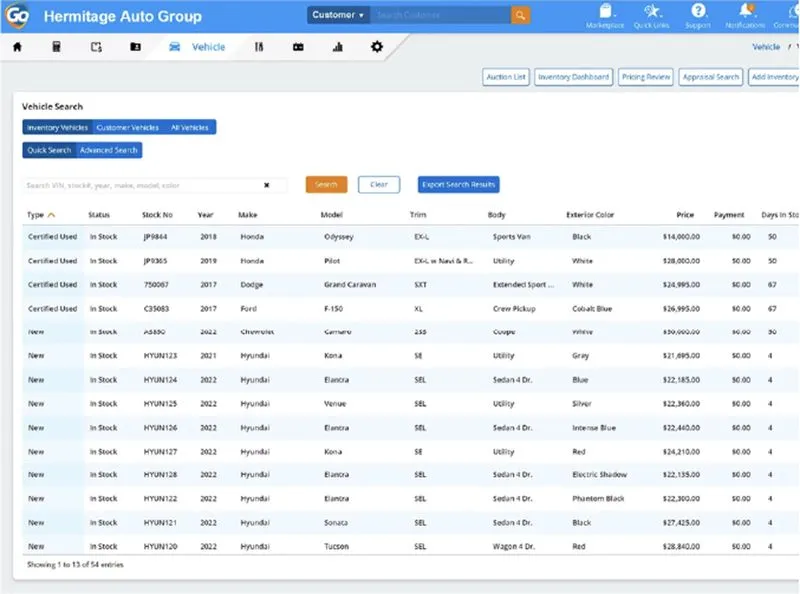Screen dimensions: 800x594
Task: Clear search field with the X icon
Action: click(x=266, y=185)
